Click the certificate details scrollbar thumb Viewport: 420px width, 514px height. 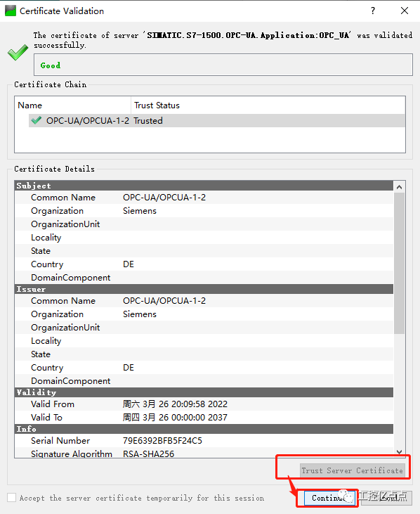[x=399, y=263]
